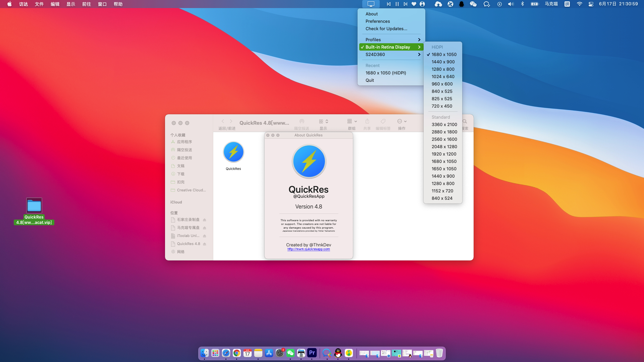This screenshot has width=644, height=362.
Task: Skip to next track in menu bar
Action: (x=406, y=4)
